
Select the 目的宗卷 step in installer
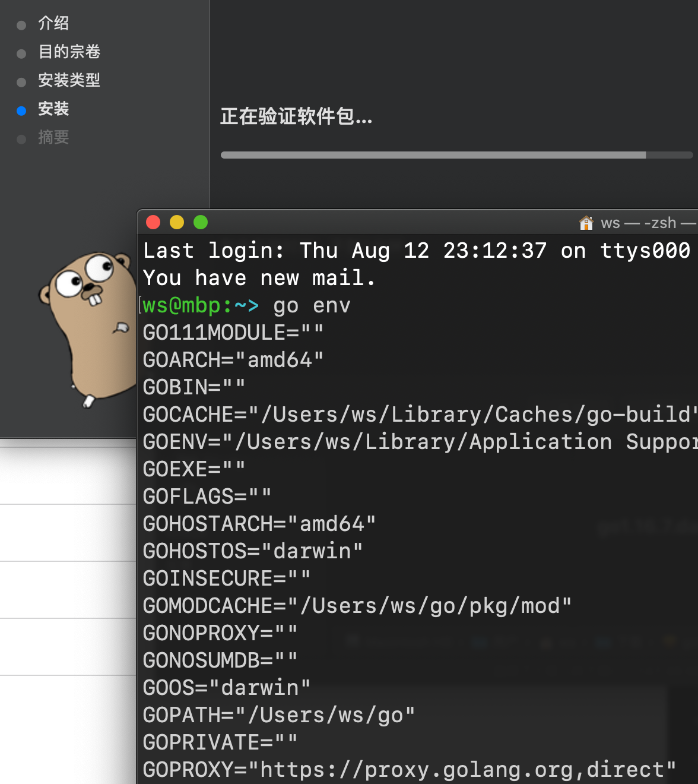pos(69,52)
